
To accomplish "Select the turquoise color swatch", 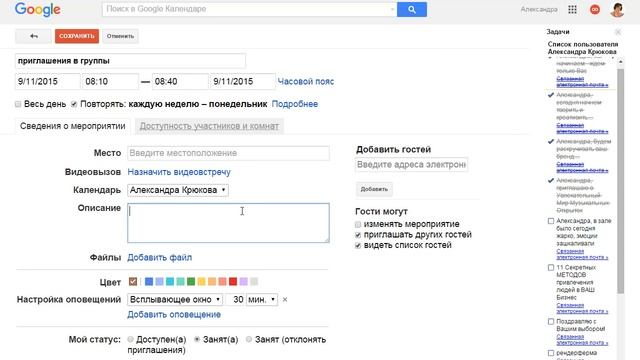I will coord(170,281).
